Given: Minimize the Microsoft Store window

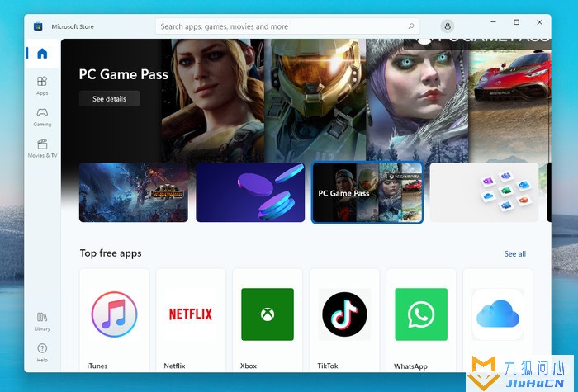Looking at the screenshot, I should coord(493,22).
